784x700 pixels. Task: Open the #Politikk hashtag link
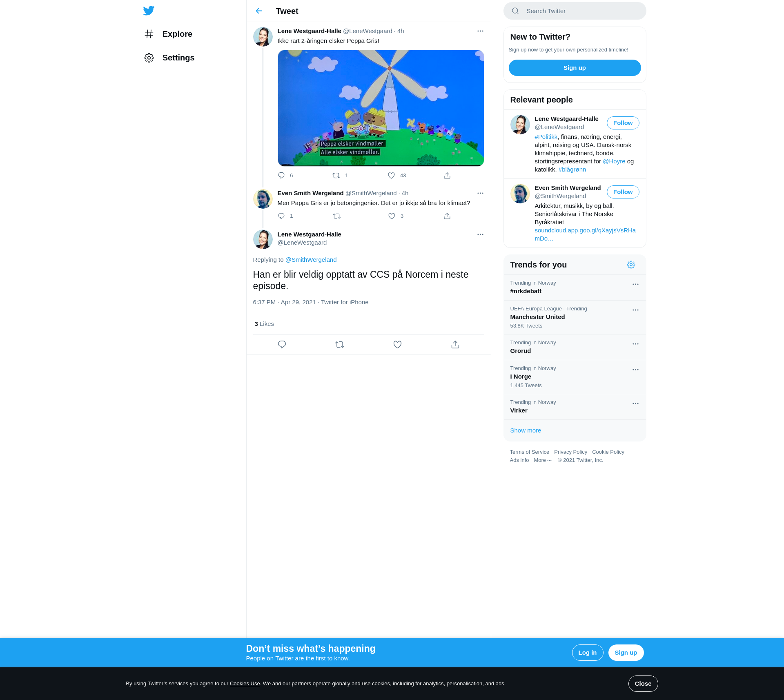[x=546, y=137]
